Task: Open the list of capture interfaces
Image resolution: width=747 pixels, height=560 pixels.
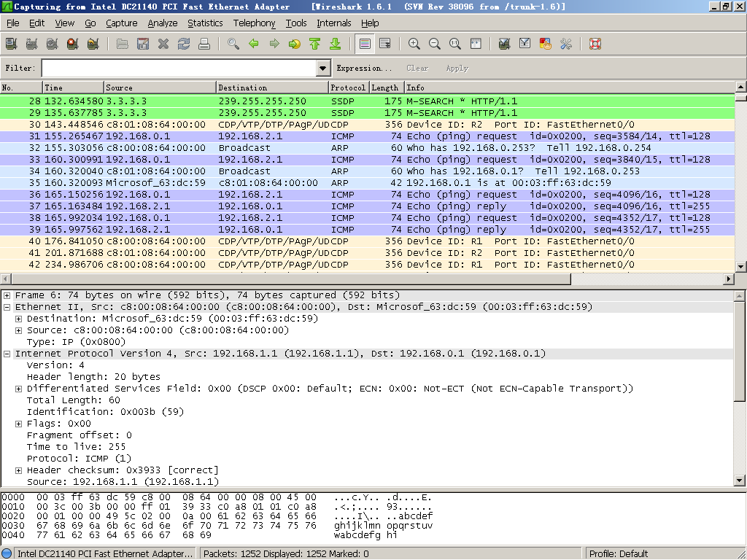Action: [x=12, y=44]
